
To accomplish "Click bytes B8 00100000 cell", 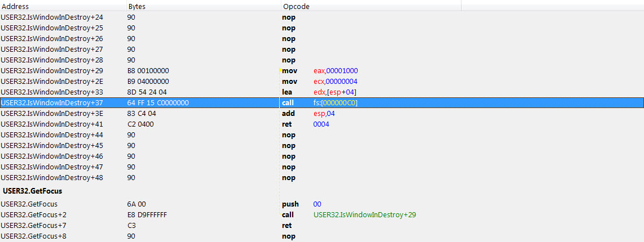I will (x=148, y=71).
